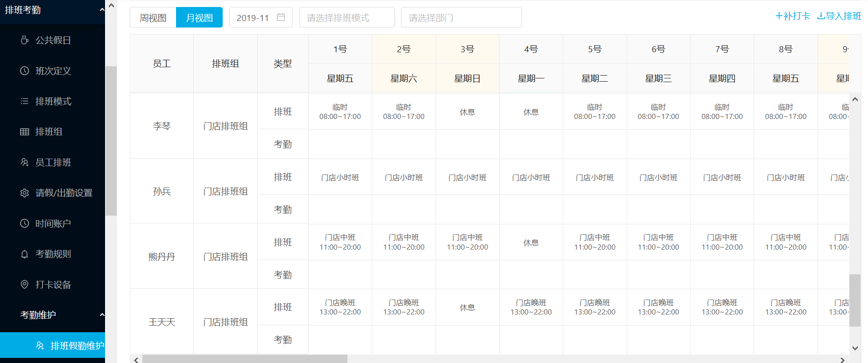Click the 考勤规则 bell icon

(25, 254)
